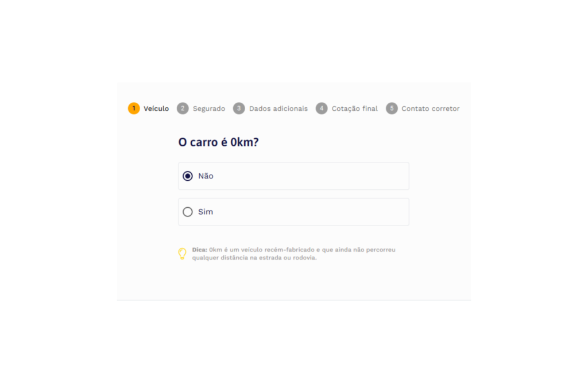Viewport: 588px width, 392px height.
Task: Click the 'O carro é 0km?' heading
Action: point(218,142)
